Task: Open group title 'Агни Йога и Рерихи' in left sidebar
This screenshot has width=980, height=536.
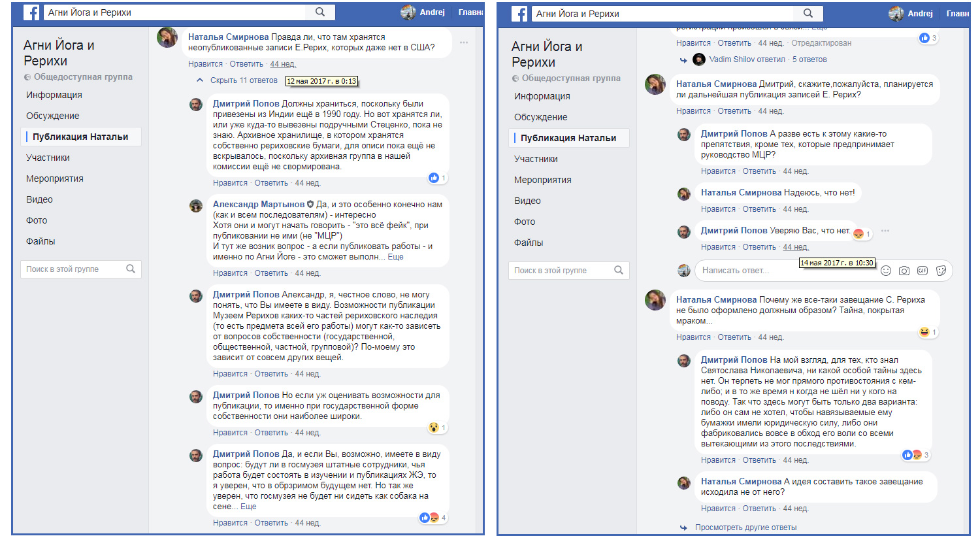Action: click(59, 53)
